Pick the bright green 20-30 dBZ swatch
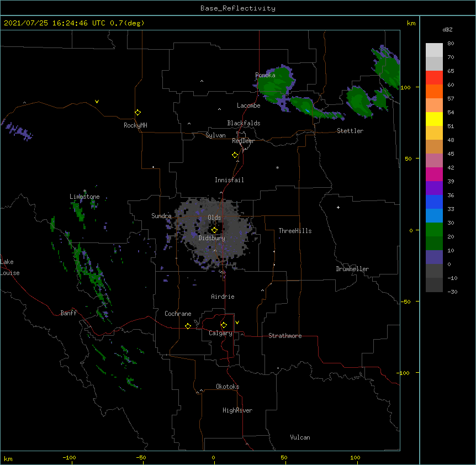 pyautogui.click(x=434, y=230)
